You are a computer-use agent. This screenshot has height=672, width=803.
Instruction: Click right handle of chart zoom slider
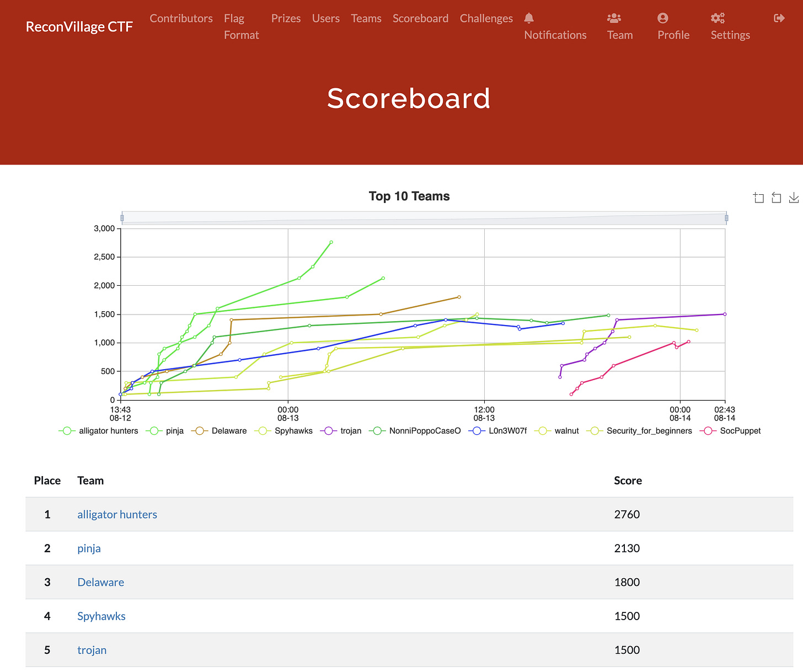click(x=726, y=218)
